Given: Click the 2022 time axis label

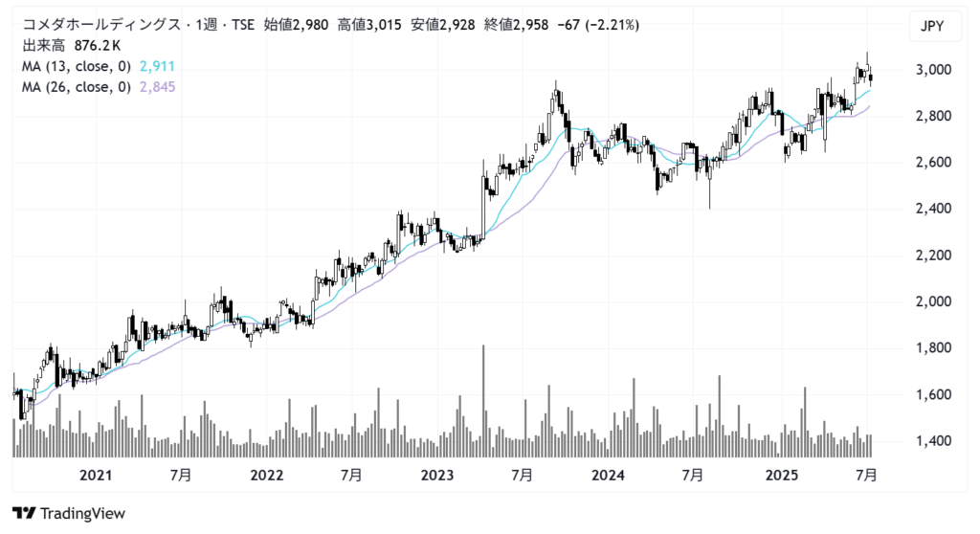Looking at the screenshot, I should tap(267, 476).
